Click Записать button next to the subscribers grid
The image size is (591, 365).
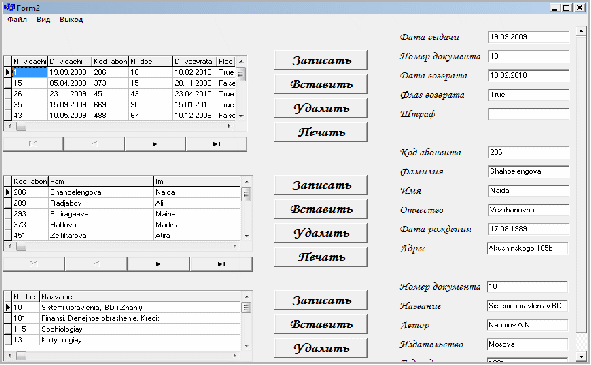tap(321, 185)
